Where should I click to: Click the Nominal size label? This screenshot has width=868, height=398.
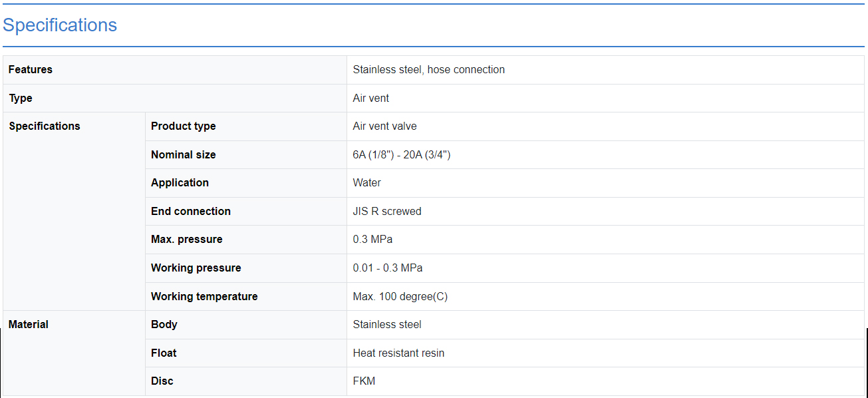coord(184,155)
